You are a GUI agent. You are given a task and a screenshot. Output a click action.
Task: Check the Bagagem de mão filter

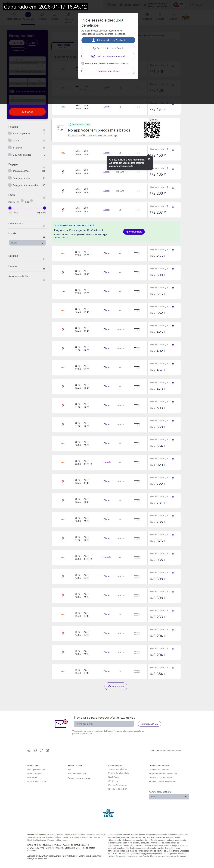click(10, 178)
